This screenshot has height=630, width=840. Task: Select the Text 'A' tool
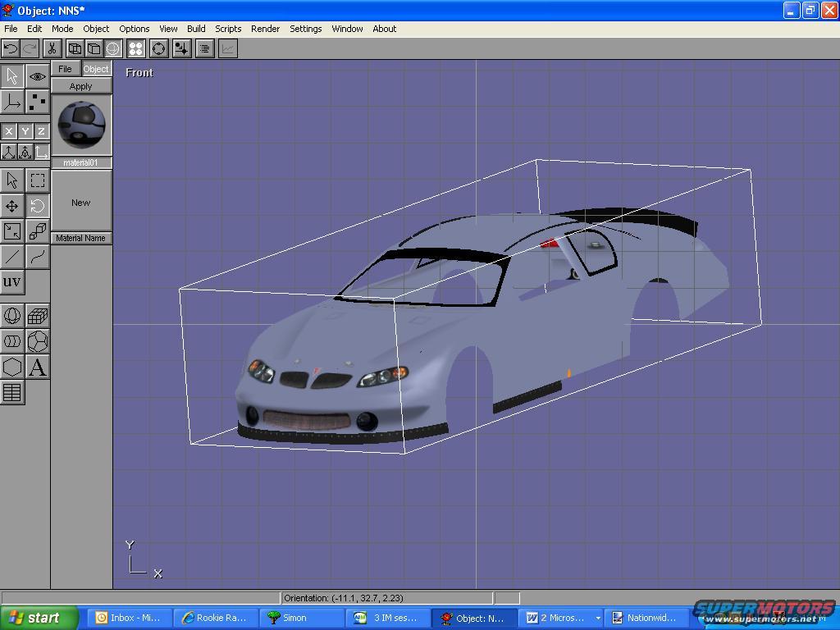[x=37, y=367]
